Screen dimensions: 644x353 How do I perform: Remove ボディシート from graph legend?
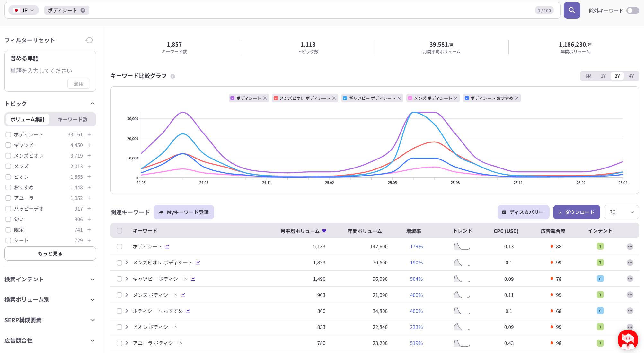click(265, 98)
